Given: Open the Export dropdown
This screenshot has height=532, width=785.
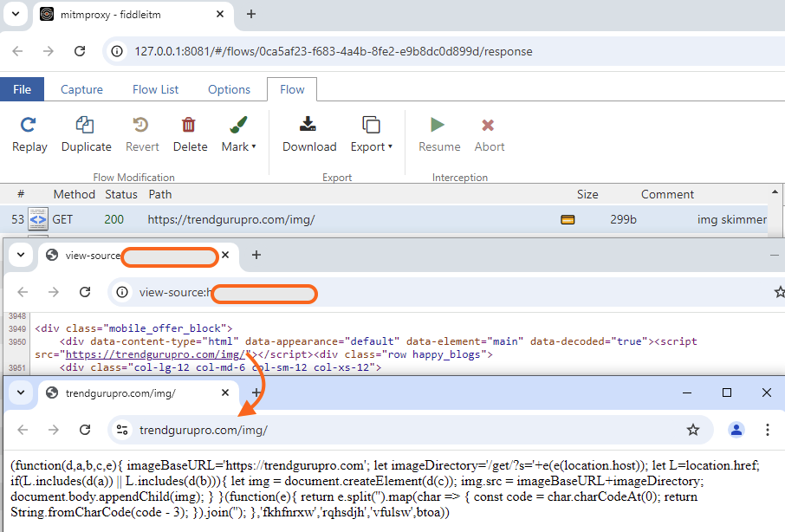Looking at the screenshot, I should pos(372,134).
